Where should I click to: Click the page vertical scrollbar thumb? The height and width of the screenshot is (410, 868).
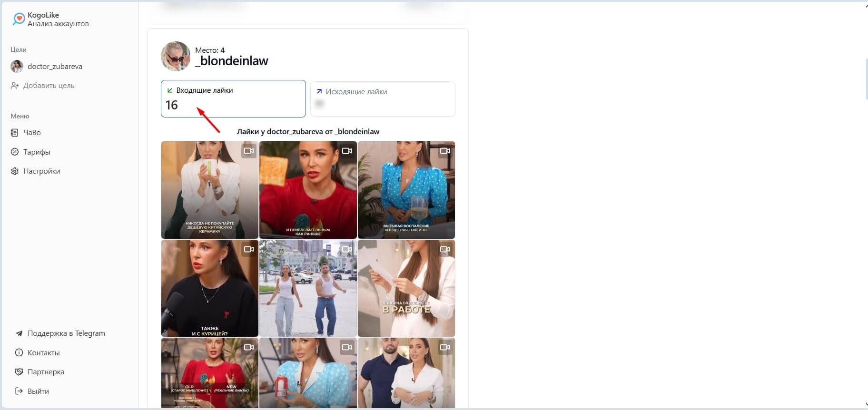tap(866, 78)
